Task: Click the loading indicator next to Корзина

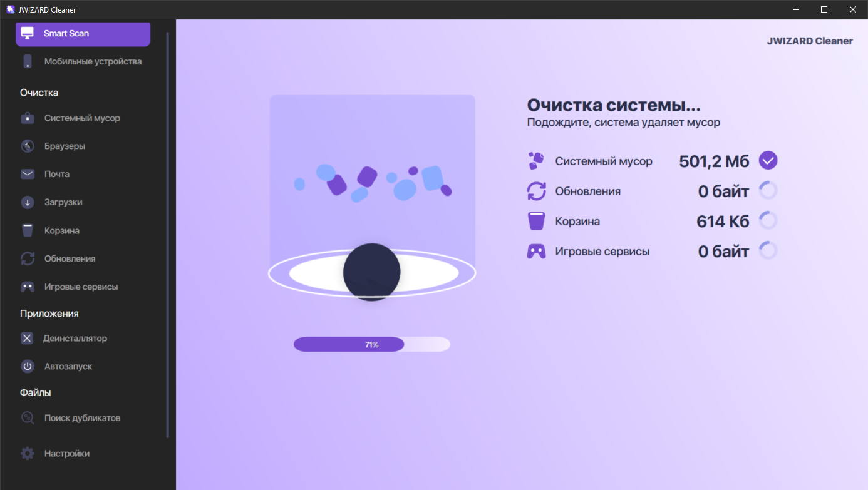Action: (x=768, y=220)
